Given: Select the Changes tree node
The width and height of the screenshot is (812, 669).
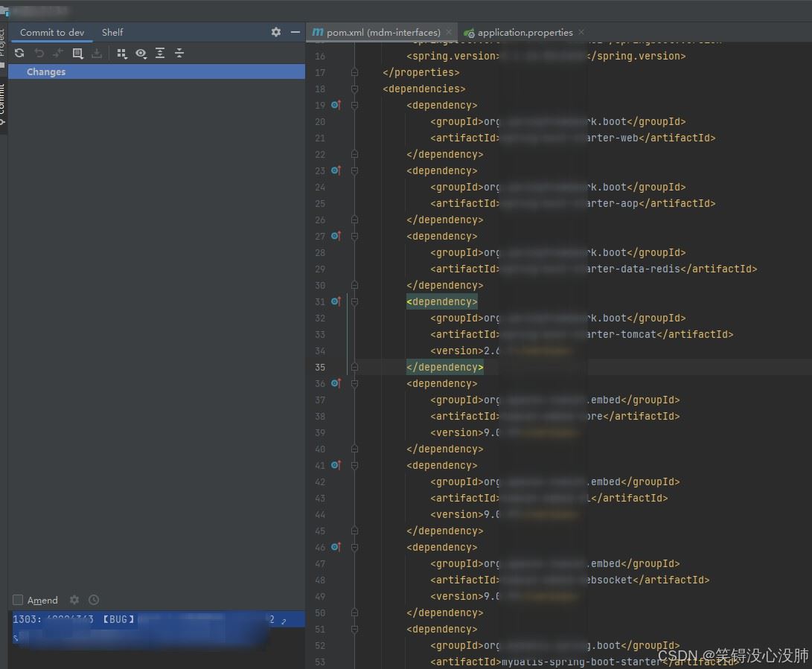Looking at the screenshot, I should [x=46, y=72].
